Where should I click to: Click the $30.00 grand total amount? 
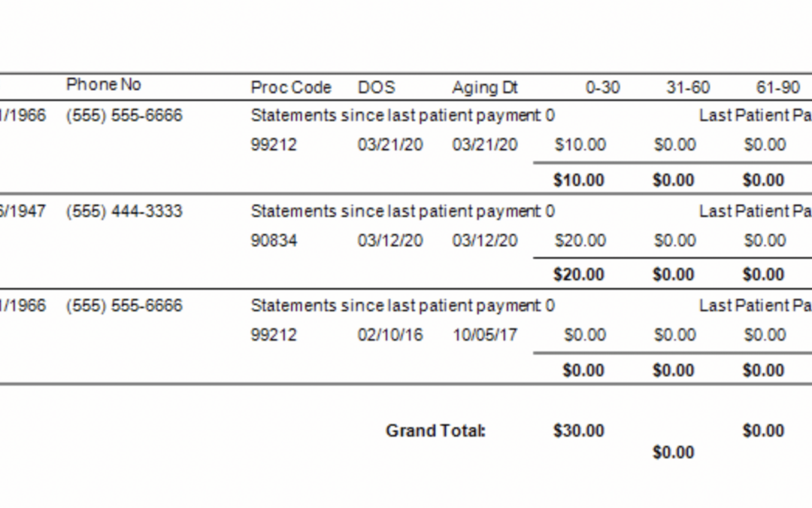[579, 430]
